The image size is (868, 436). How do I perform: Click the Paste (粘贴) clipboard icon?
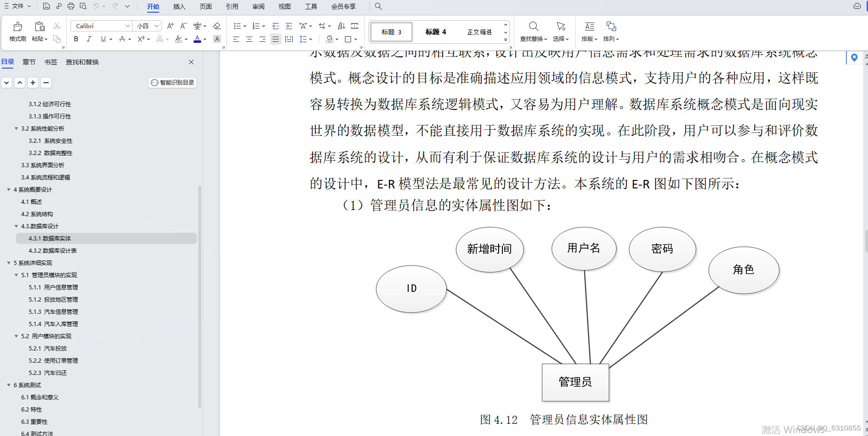(x=39, y=27)
